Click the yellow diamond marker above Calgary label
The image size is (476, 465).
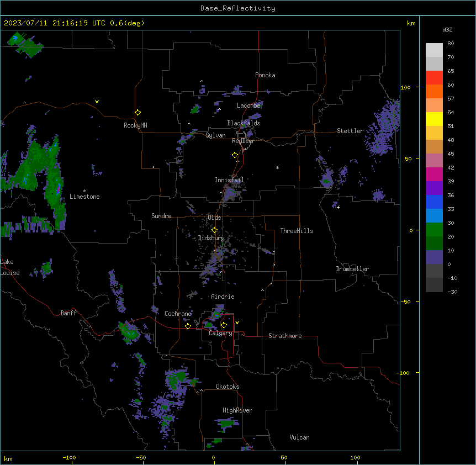[x=224, y=325]
